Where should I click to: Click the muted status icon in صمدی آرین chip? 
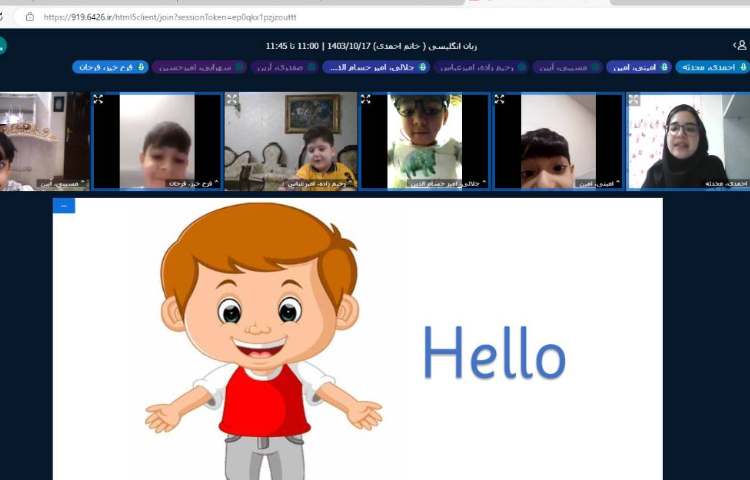coord(311,67)
